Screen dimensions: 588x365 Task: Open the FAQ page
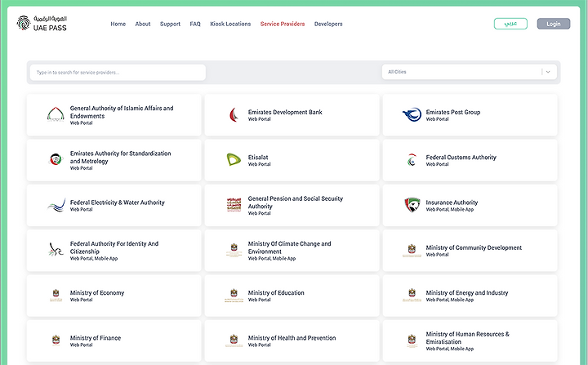(195, 24)
